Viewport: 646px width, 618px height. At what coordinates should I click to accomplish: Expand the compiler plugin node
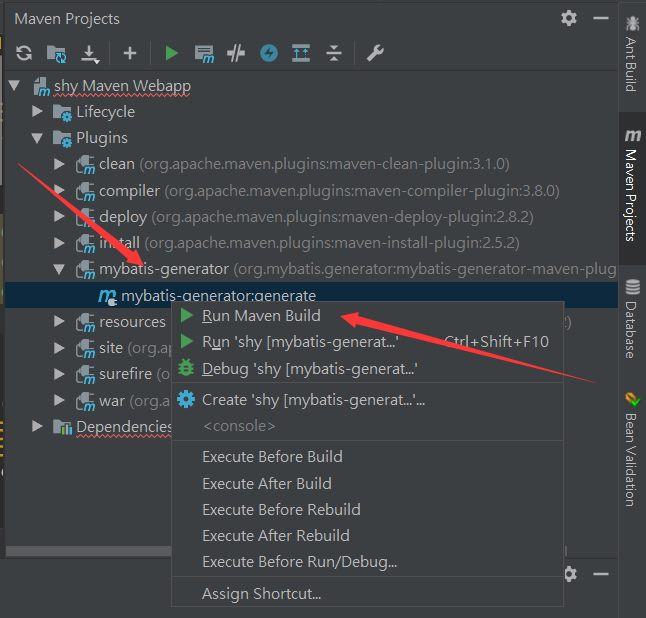[x=59, y=190]
